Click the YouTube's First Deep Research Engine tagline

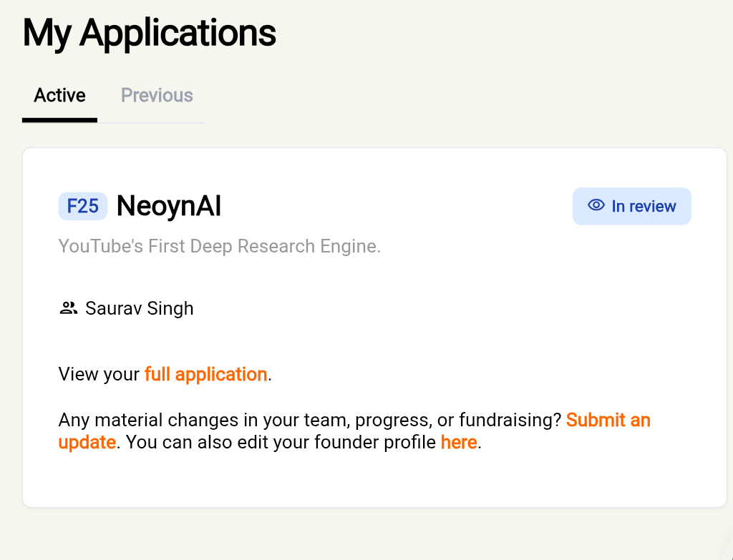[219, 247]
